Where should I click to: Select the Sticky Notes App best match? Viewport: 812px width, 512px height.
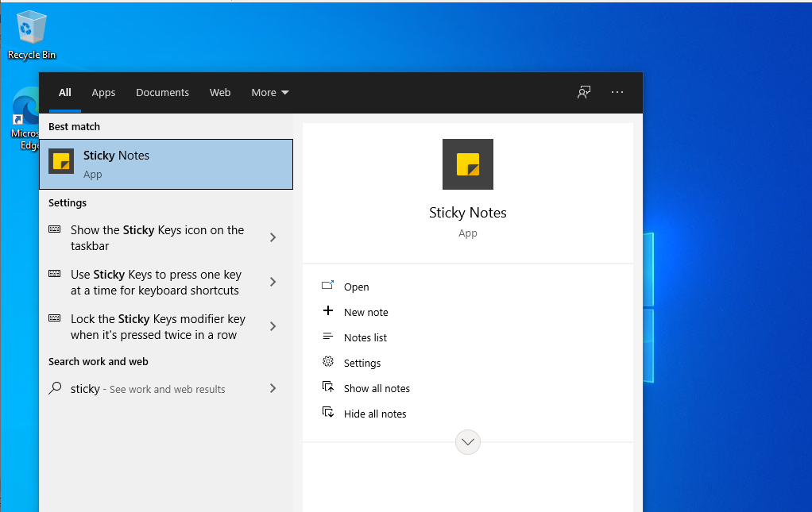[166, 164]
